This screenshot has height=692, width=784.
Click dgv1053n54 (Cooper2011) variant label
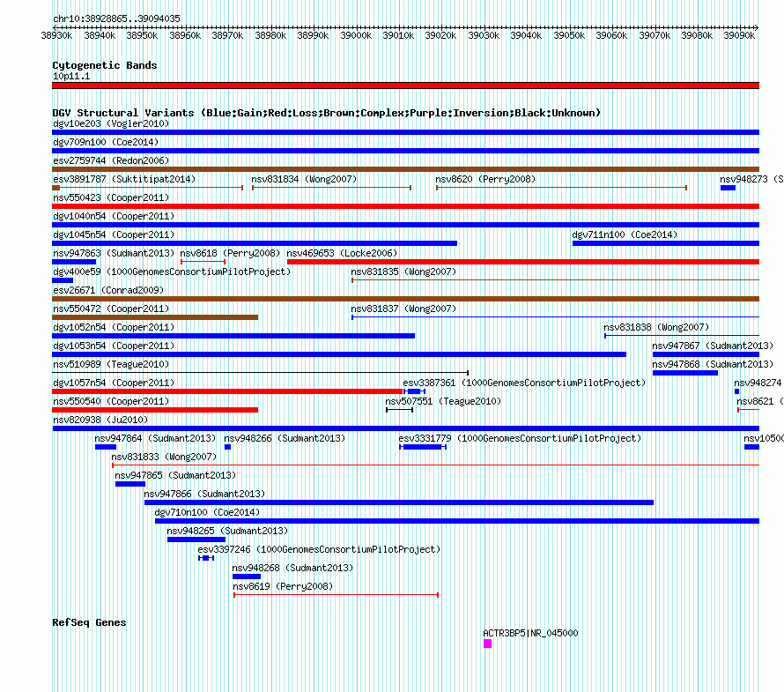114,346
